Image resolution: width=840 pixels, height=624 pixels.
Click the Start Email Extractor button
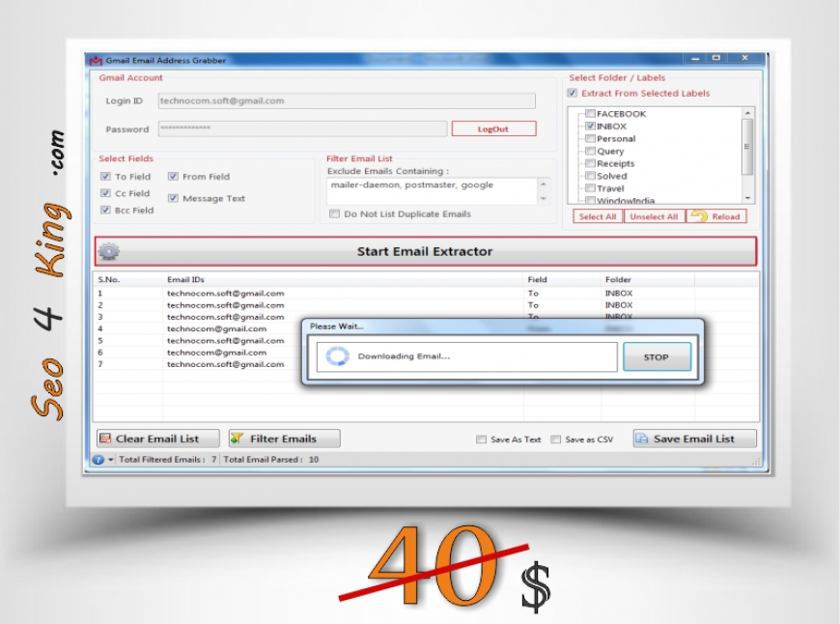(x=426, y=251)
